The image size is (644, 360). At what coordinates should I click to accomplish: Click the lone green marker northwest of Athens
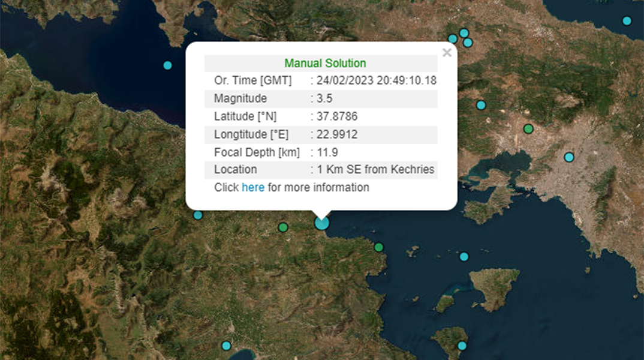tap(528, 129)
